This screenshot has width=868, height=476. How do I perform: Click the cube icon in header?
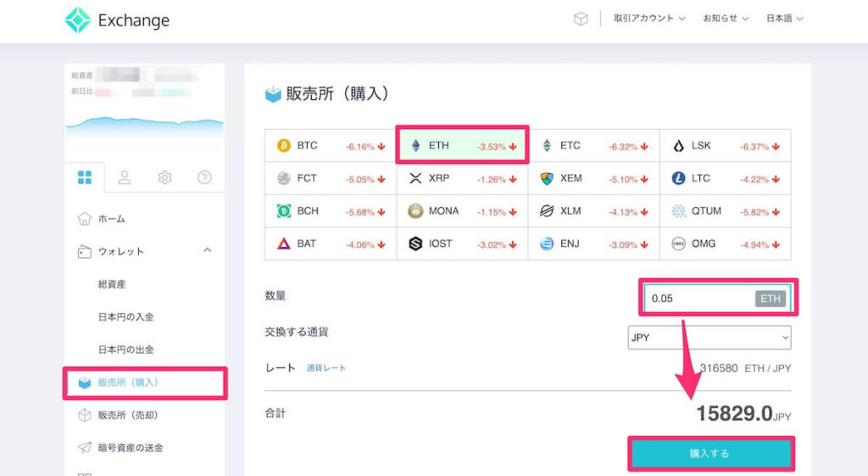[x=581, y=19]
